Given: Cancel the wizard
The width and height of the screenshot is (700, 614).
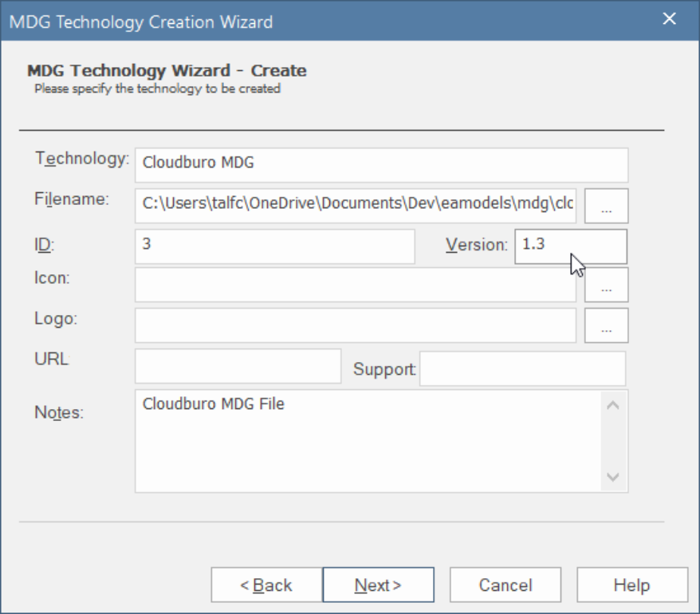Looking at the screenshot, I should [505, 585].
